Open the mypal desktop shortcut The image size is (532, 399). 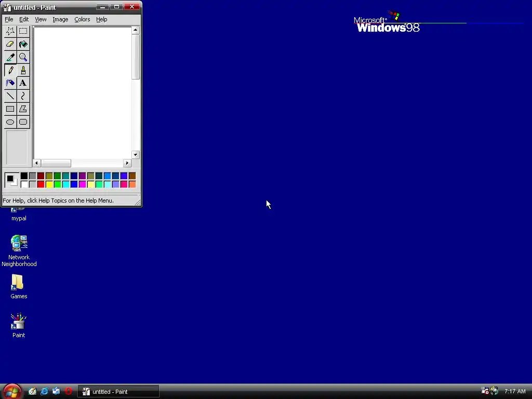pos(19,215)
